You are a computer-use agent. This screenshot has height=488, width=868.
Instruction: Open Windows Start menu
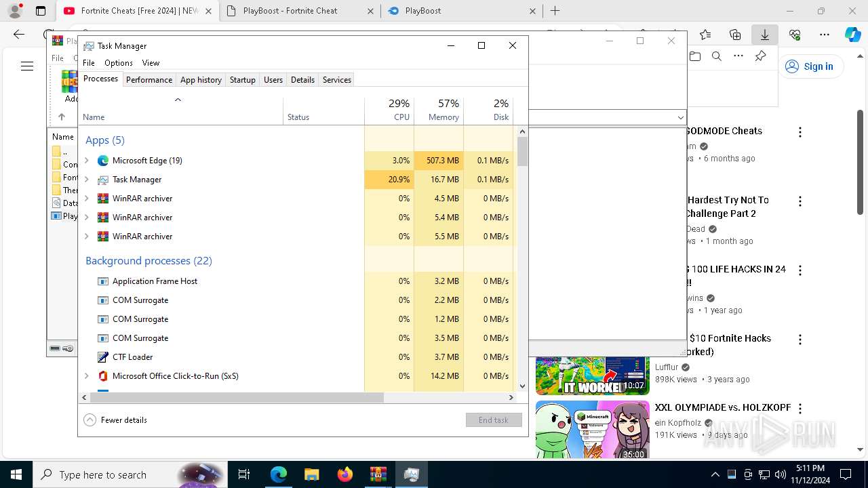[x=16, y=474]
